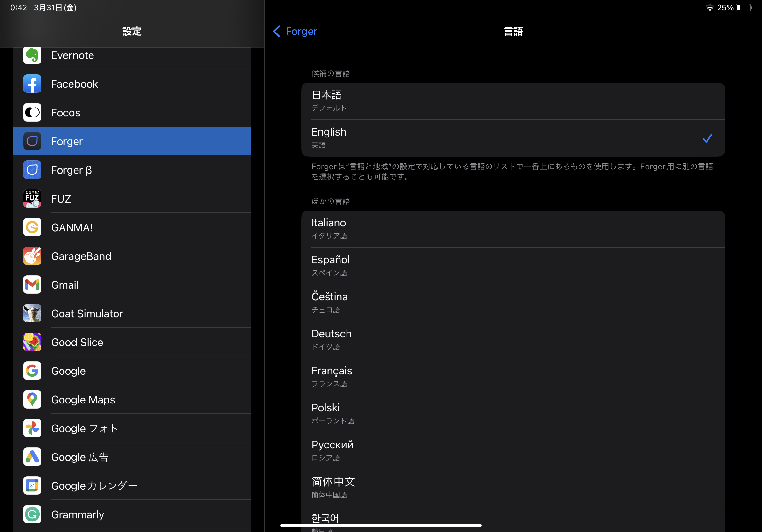The image size is (762, 532).
Task: Open Gmail settings row
Action: 132,284
